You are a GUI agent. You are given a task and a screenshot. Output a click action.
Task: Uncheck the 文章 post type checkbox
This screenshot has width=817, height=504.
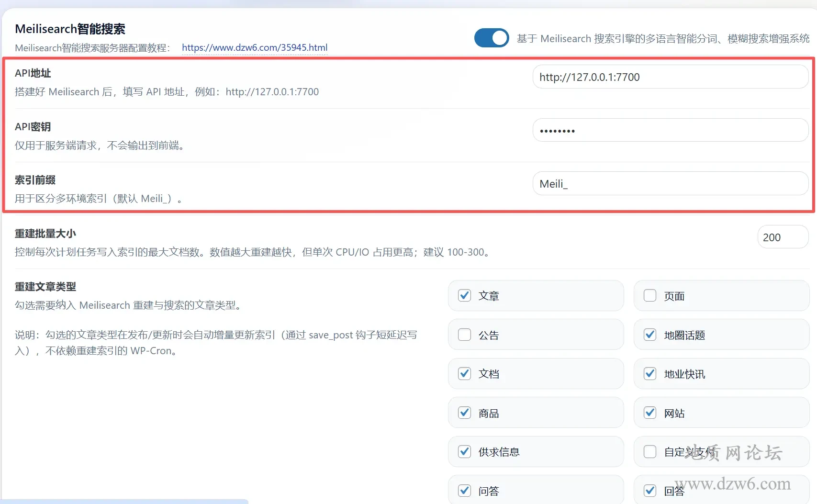tap(464, 295)
